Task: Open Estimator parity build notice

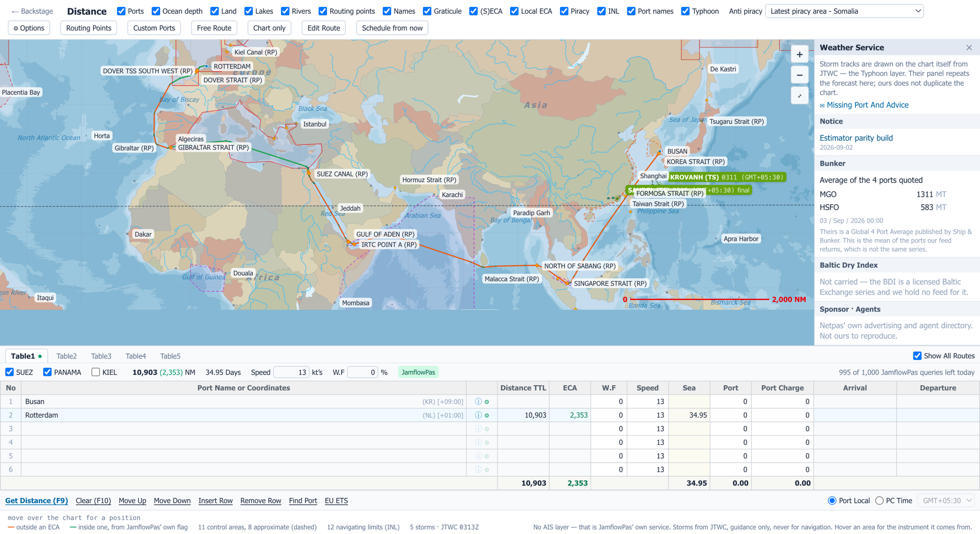Action: 856,138
